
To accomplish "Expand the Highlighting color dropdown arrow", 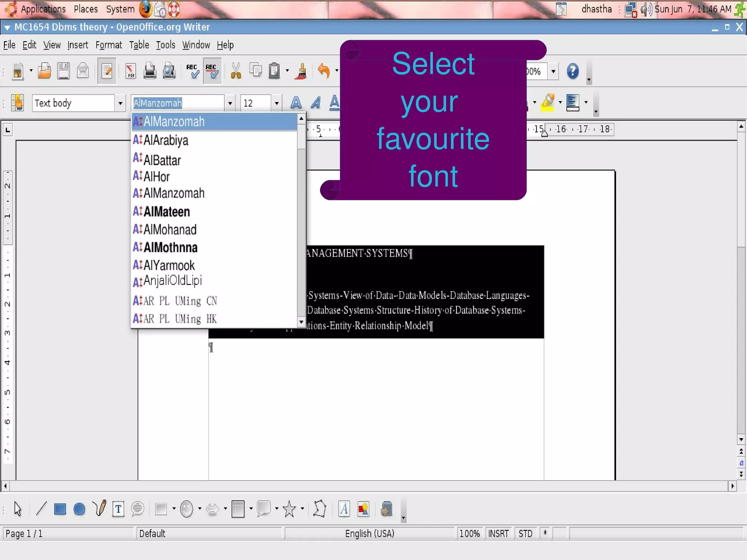I will (560, 103).
